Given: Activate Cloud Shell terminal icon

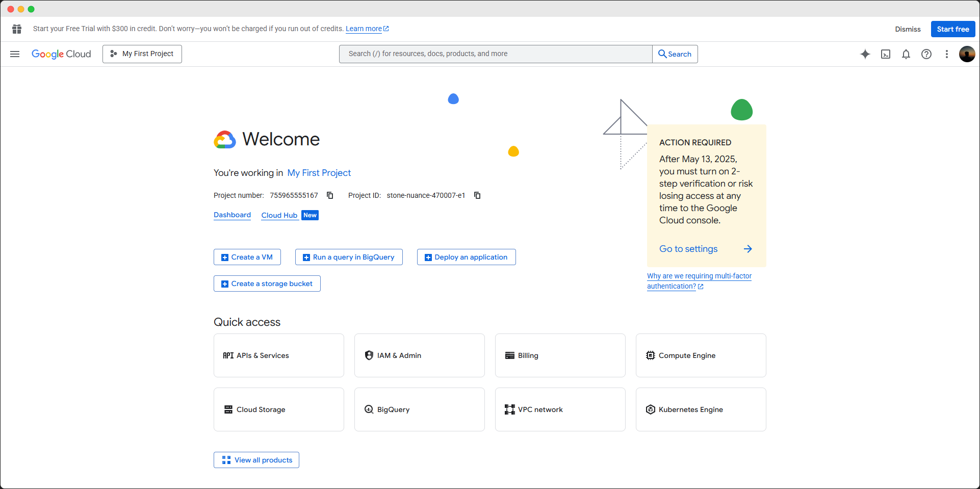Looking at the screenshot, I should coord(886,54).
